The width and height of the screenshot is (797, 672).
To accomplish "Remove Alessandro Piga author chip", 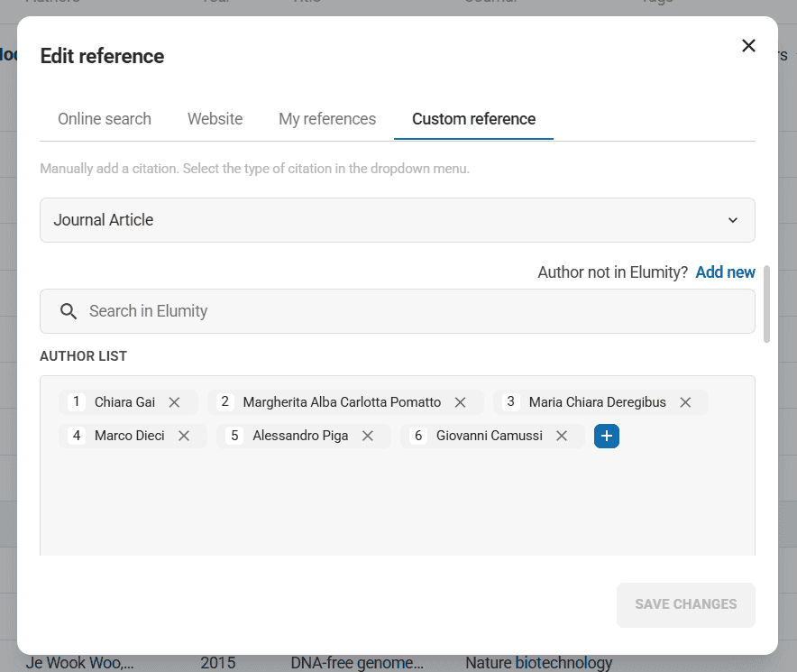I will click(x=368, y=436).
